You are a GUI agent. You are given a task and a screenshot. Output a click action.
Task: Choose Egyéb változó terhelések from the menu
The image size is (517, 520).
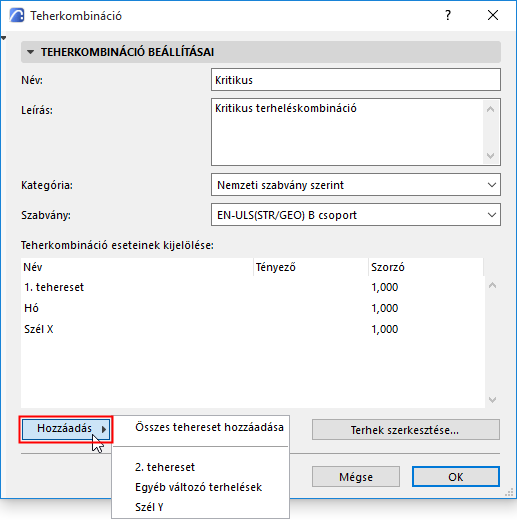(x=201, y=487)
